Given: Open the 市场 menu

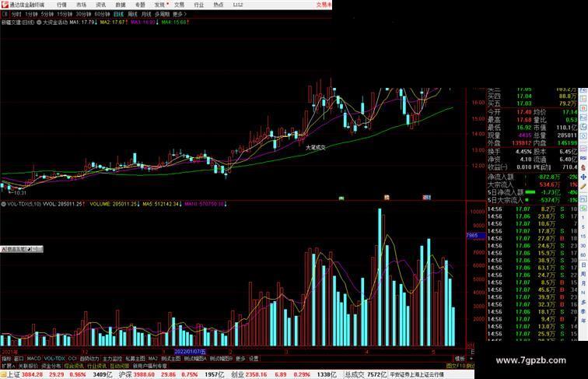Looking at the screenshot, I should (x=82, y=5).
